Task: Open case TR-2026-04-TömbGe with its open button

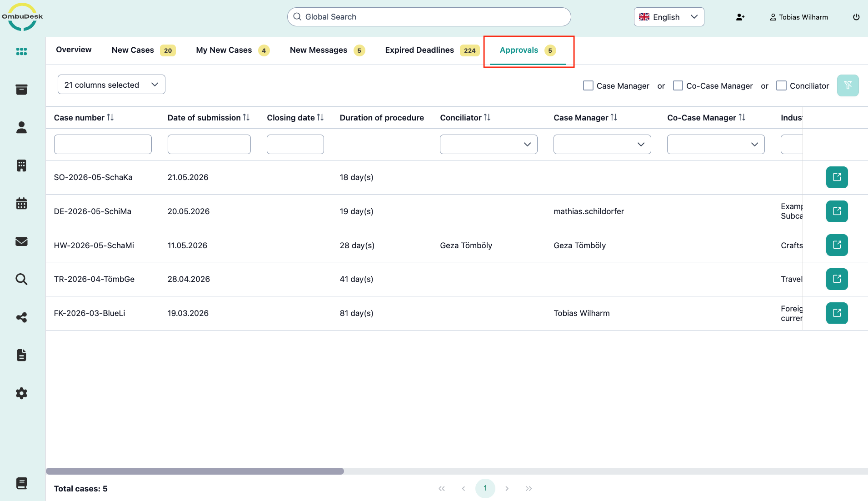Action: (x=837, y=279)
